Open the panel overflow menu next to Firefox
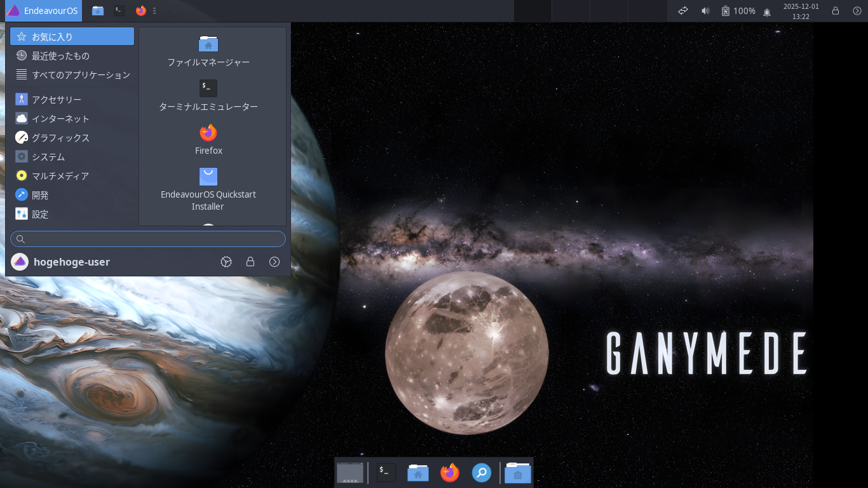Screen dimensions: 868x488 (154, 11)
